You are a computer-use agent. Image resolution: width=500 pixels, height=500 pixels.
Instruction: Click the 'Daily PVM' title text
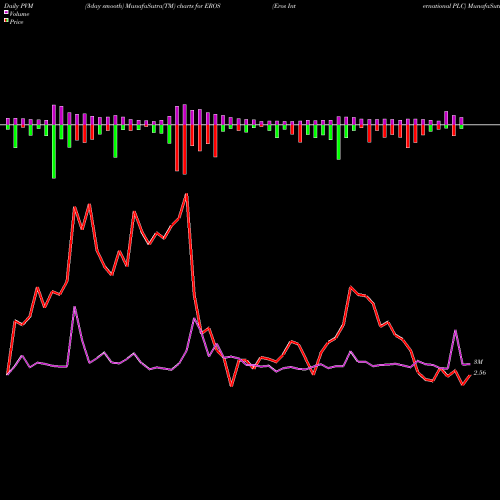click(x=19, y=6)
